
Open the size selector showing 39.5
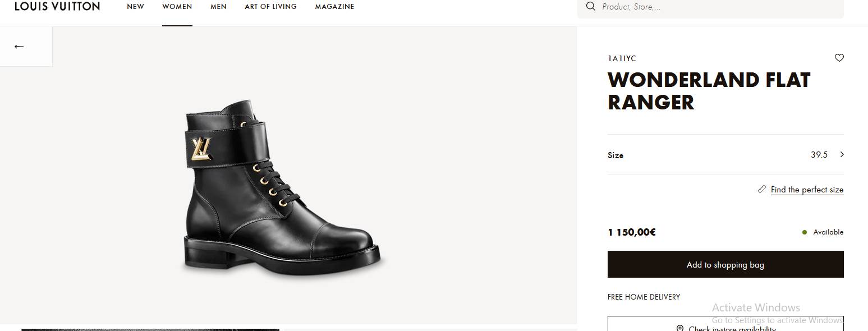tap(819, 155)
